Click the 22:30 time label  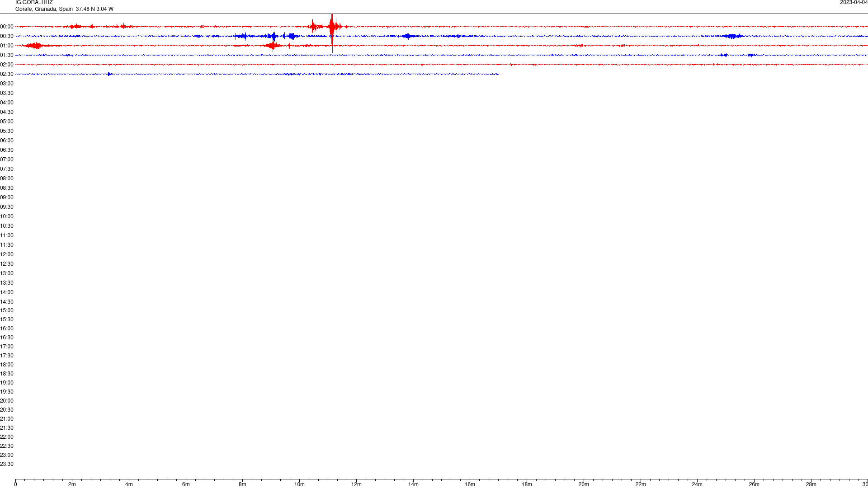(7, 446)
